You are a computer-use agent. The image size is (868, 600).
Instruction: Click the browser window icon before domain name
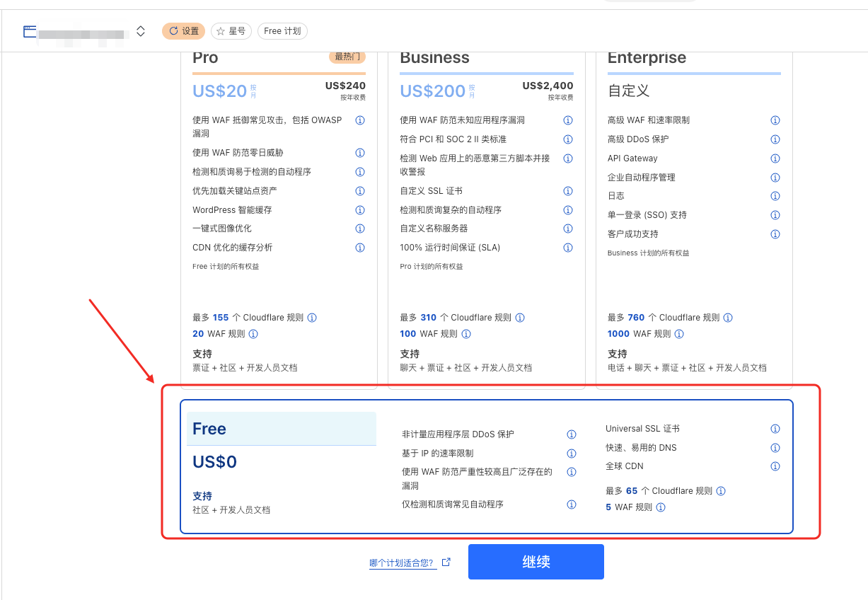point(29,31)
